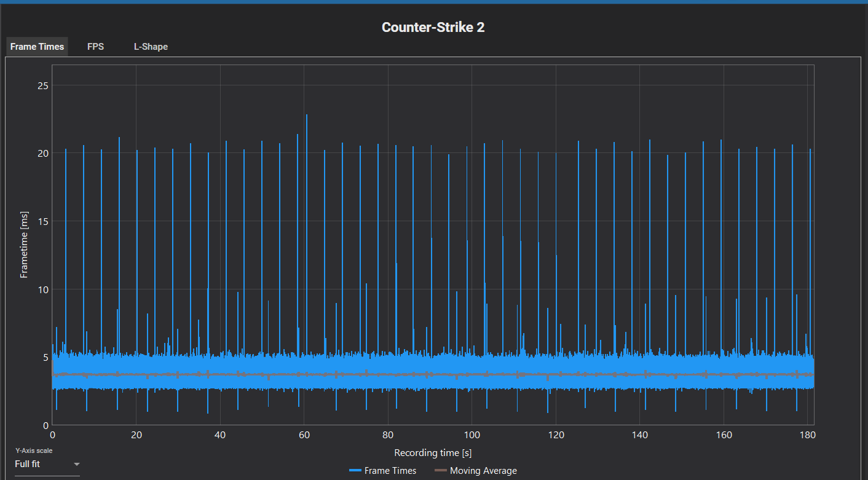The height and width of the screenshot is (480, 868).
Task: Select the Frame Times tab
Action: [36, 46]
